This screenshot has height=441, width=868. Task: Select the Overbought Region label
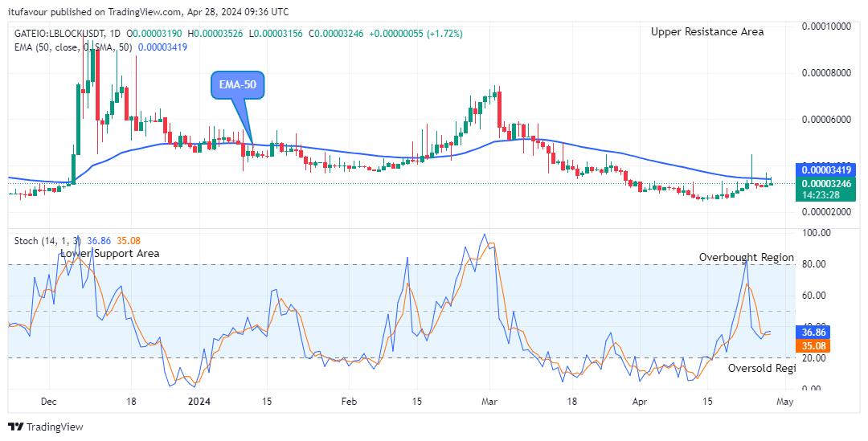point(746,257)
